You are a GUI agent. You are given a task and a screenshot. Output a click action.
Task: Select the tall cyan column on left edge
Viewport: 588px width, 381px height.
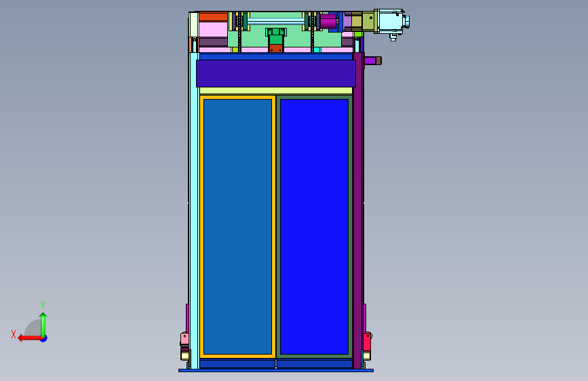pyautogui.click(x=194, y=210)
